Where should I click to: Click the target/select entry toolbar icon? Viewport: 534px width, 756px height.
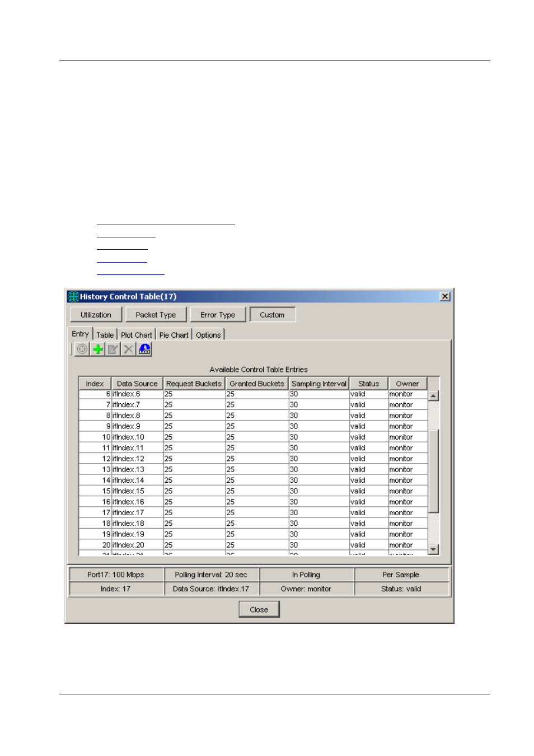[x=82, y=349]
